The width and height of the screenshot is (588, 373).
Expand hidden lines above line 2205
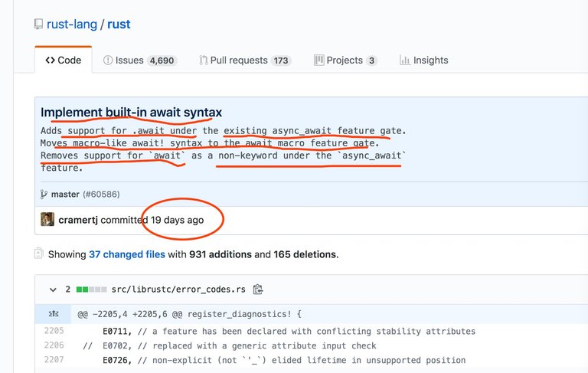pos(54,314)
